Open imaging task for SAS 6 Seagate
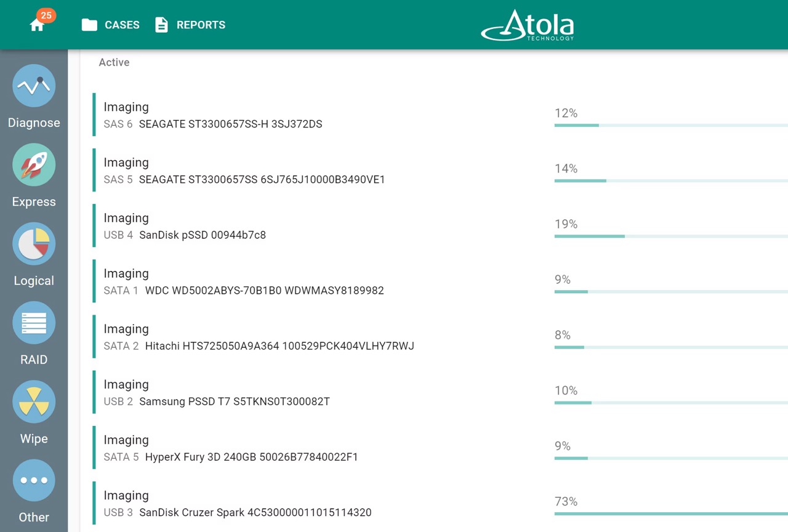The width and height of the screenshot is (788, 532). (x=440, y=115)
